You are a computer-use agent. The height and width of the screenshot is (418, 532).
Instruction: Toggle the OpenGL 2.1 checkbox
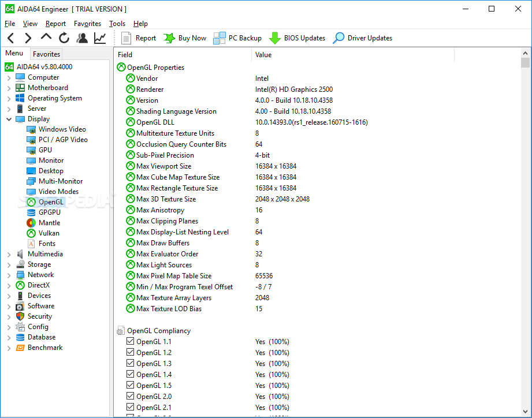[x=131, y=407]
